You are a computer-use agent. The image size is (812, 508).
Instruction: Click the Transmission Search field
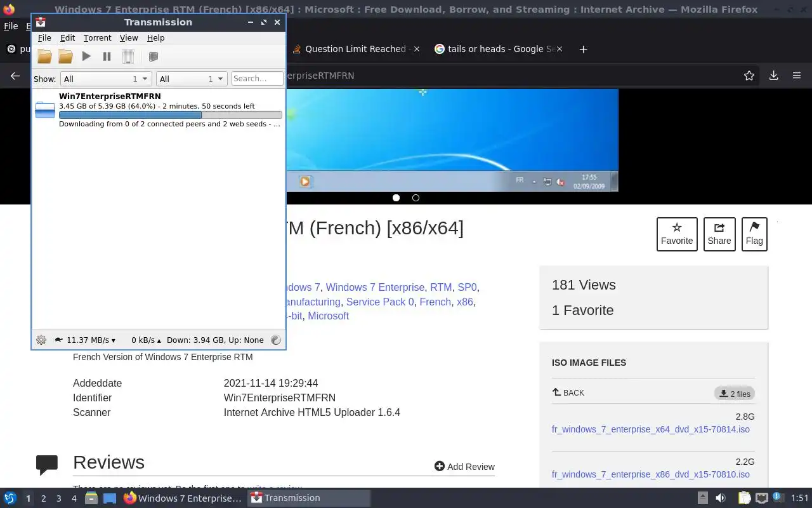(x=257, y=79)
